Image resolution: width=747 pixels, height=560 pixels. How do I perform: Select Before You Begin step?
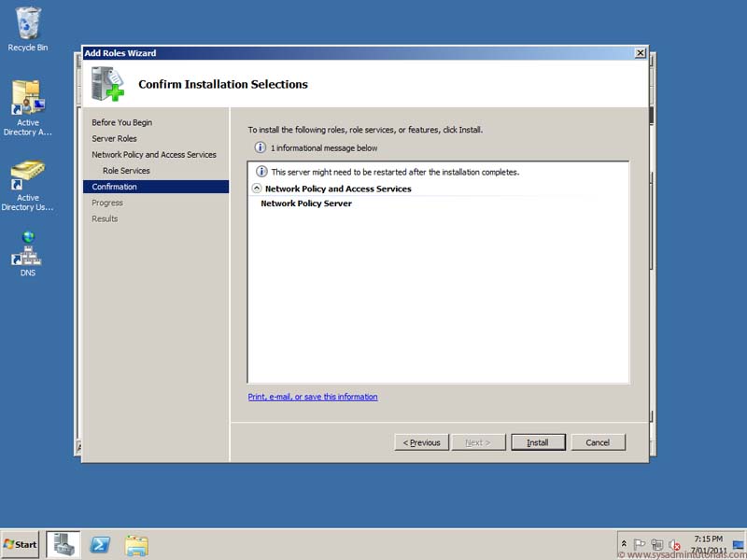pyautogui.click(x=122, y=122)
